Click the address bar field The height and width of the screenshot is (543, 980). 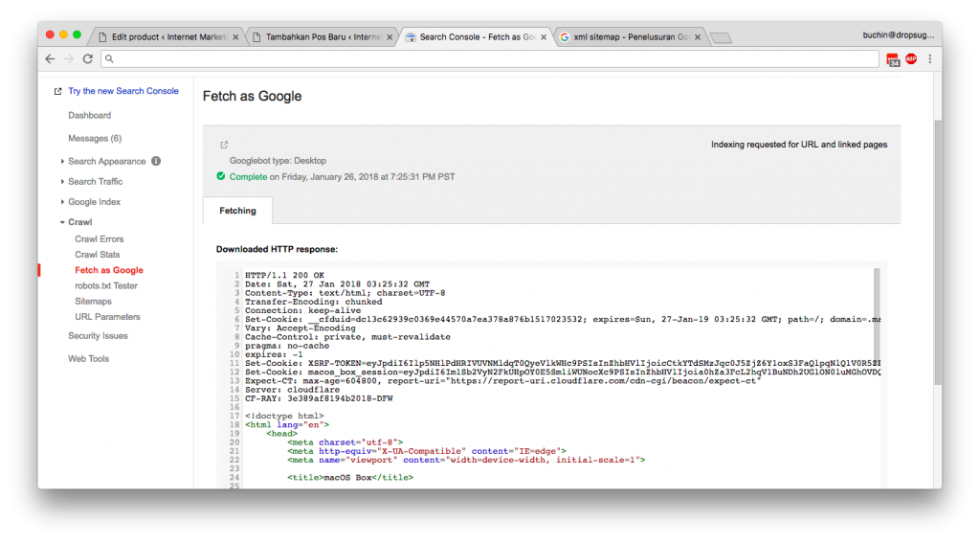(x=490, y=58)
